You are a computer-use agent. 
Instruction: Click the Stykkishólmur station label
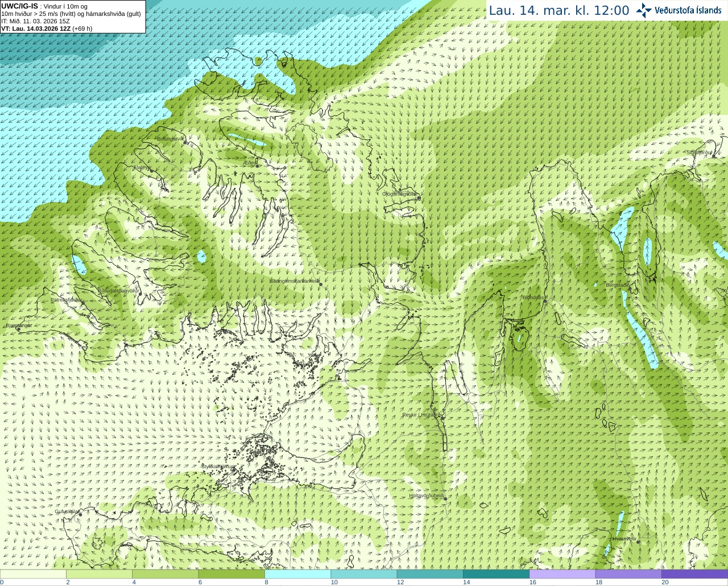(218, 467)
